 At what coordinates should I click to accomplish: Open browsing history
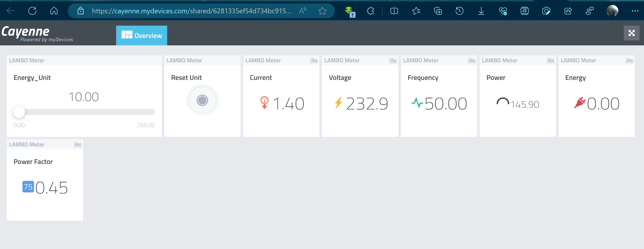point(460,11)
